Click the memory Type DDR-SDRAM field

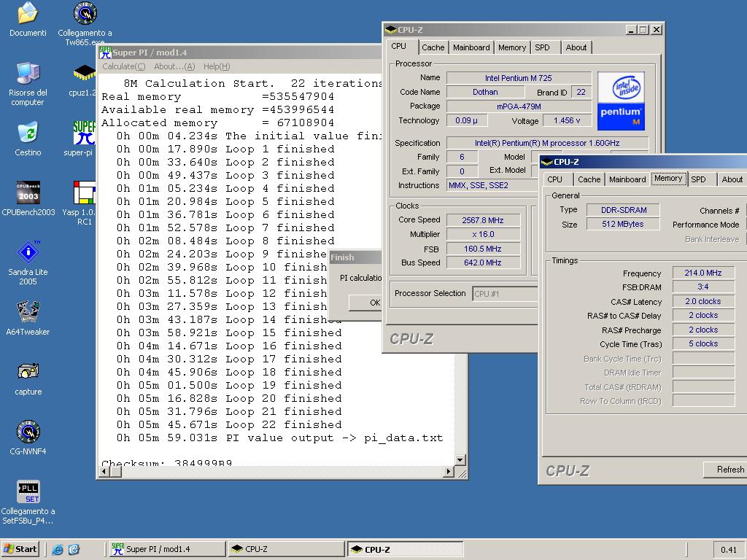tap(624, 210)
